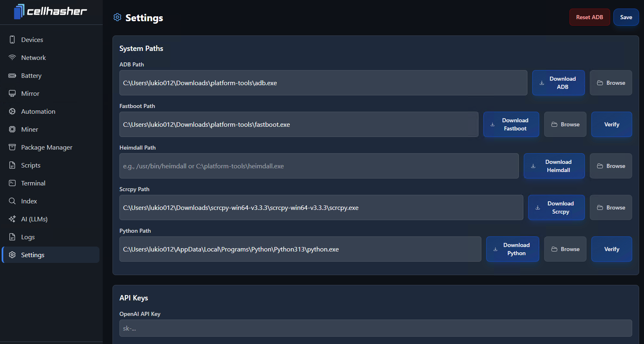The height and width of the screenshot is (344, 644).
Task: Select the Index magnifier icon
Action: pos(12,201)
